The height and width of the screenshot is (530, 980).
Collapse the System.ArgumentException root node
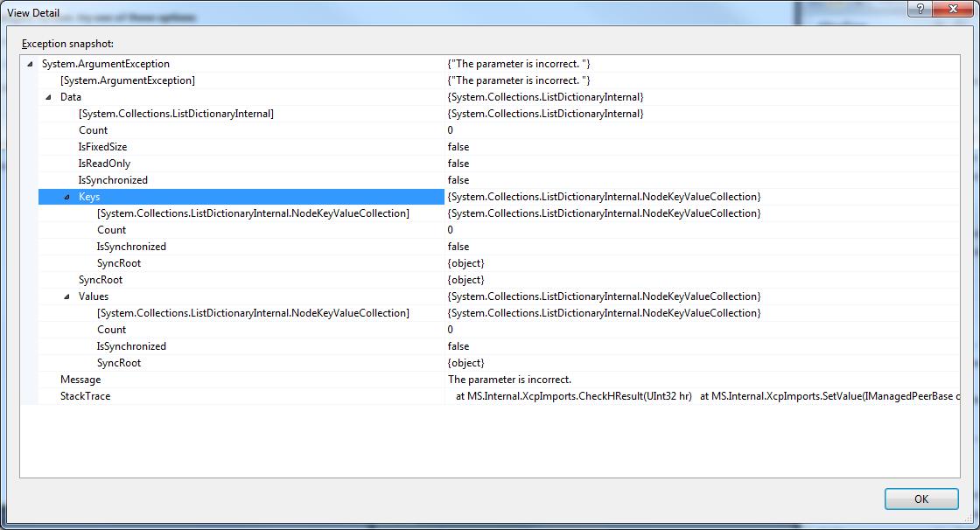[x=30, y=64]
